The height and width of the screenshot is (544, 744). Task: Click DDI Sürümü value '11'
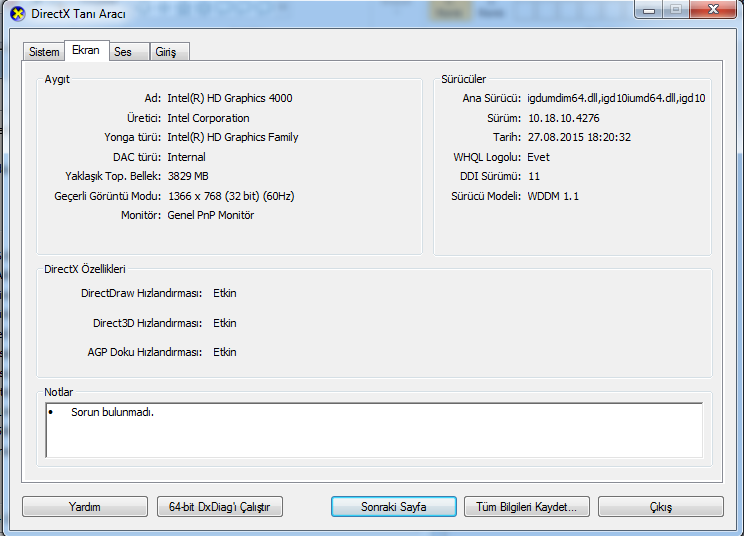pyautogui.click(x=534, y=176)
